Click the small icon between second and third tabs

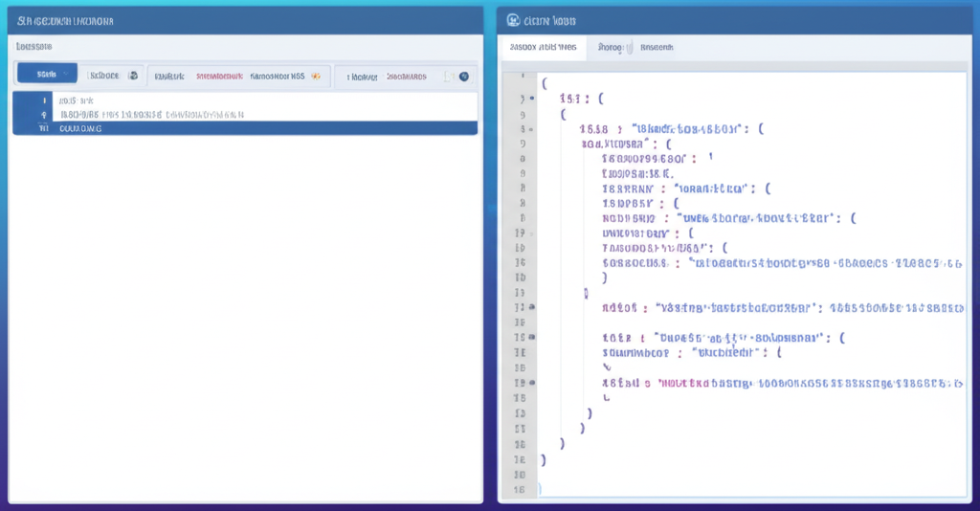[631, 47]
